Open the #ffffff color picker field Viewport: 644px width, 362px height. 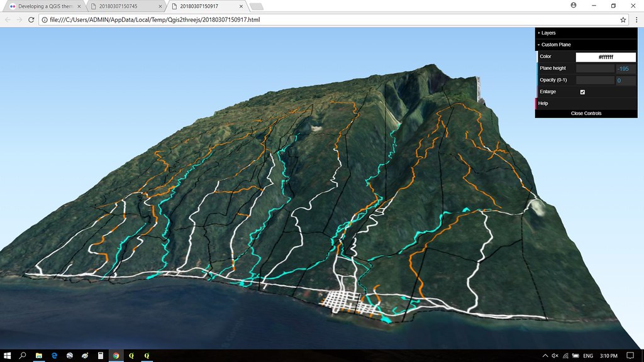606,57
